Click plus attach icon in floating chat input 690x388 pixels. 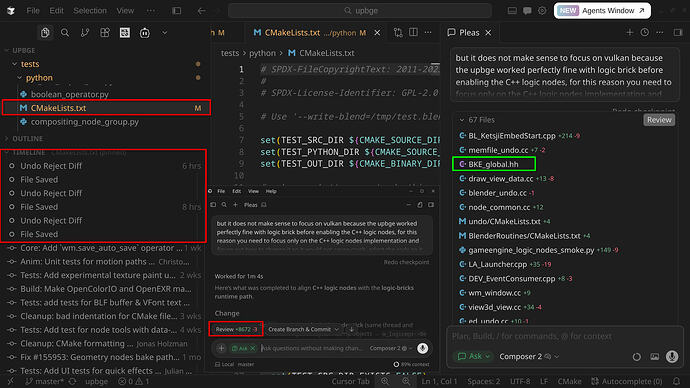(221, 348)
